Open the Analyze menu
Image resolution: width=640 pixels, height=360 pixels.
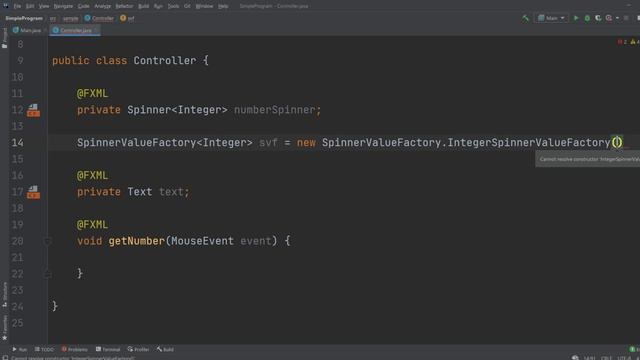click(102, 6)
